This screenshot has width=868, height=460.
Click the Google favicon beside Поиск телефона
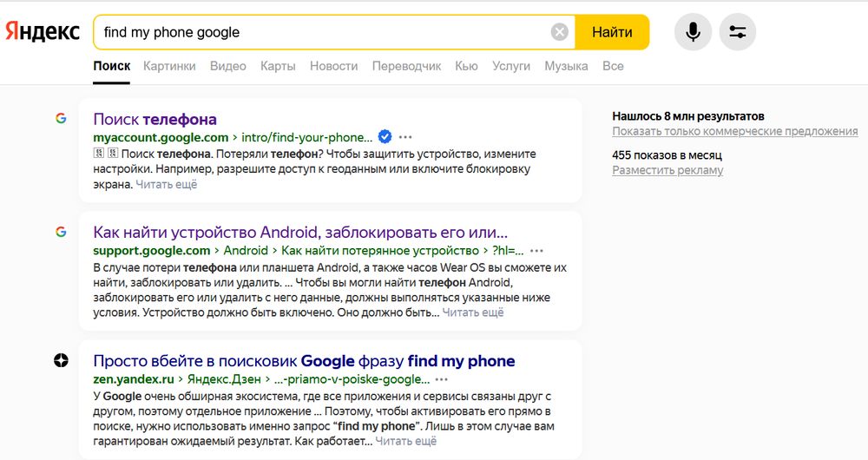[x=61, y=119]
